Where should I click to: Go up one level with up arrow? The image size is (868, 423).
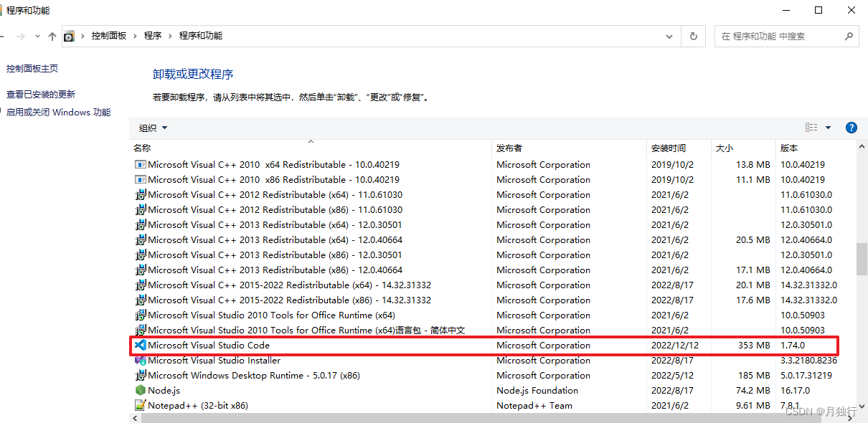click(x=52, y=36)
